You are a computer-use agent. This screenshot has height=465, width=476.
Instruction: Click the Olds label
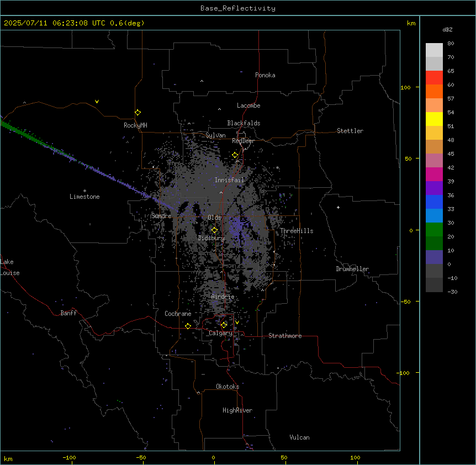[214, 218]
